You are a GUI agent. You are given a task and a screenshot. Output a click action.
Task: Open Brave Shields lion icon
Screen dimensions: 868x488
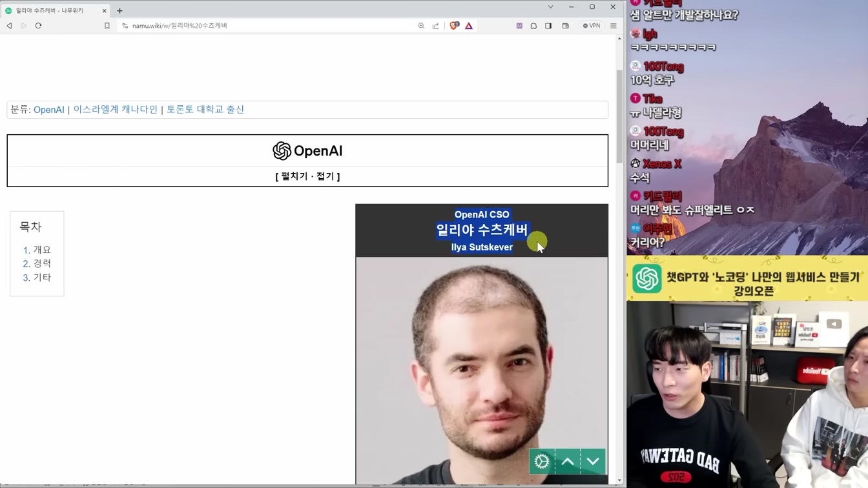click(454, 26)
